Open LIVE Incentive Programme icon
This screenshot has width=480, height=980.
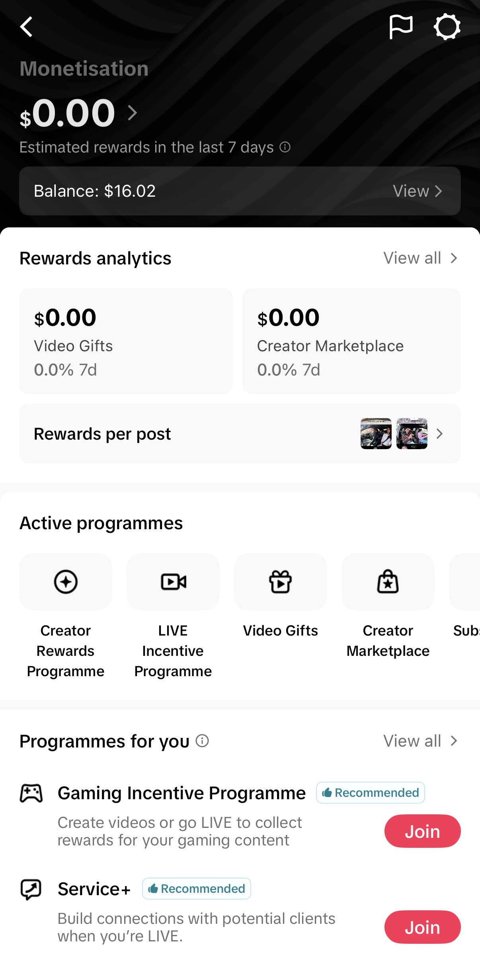(173, 581)
